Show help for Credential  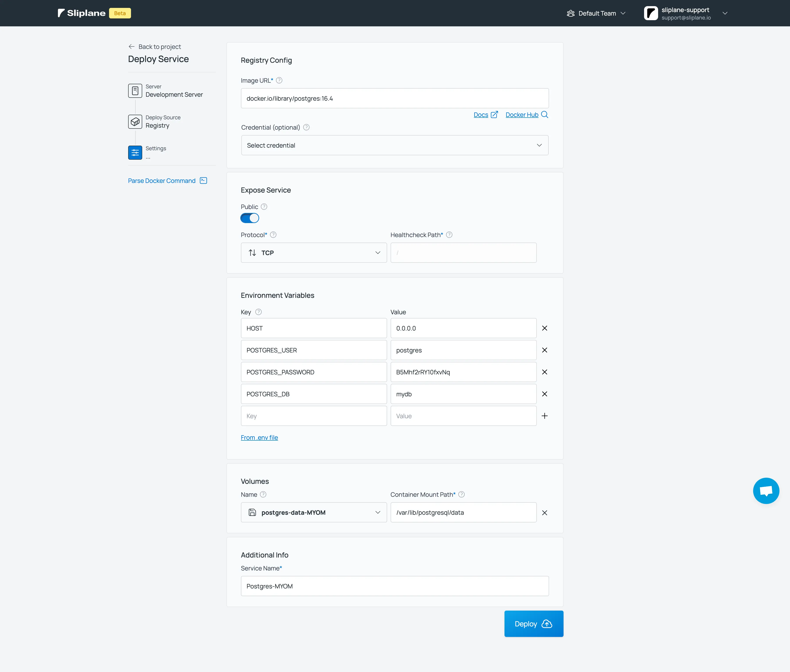coord(306,127)
